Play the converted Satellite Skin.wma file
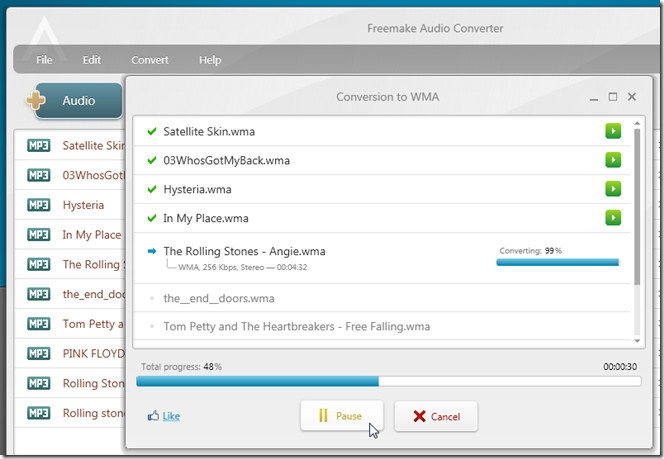 point(613,131)
